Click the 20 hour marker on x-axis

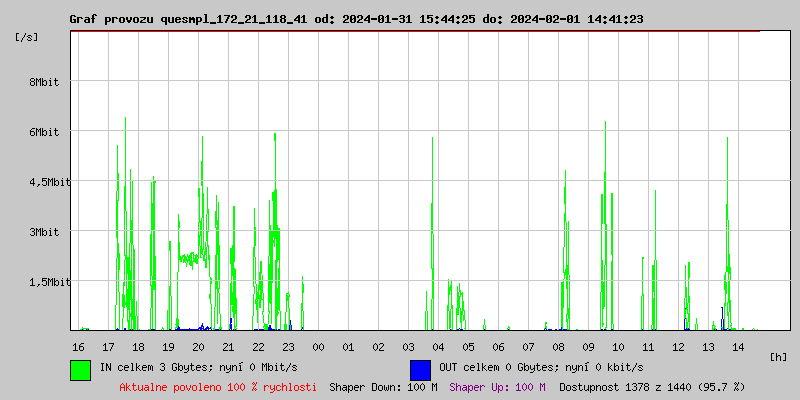(x=198, y=347)
